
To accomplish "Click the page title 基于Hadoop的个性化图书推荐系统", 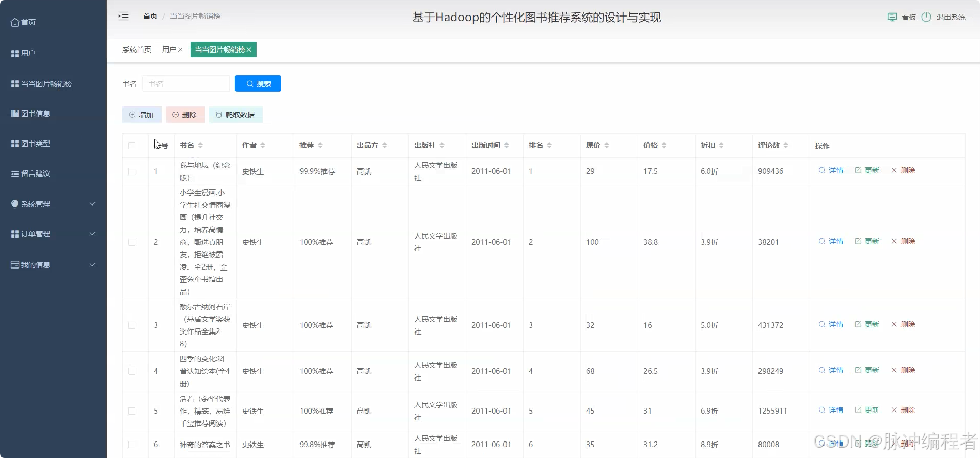I will [x=536, y=17].
